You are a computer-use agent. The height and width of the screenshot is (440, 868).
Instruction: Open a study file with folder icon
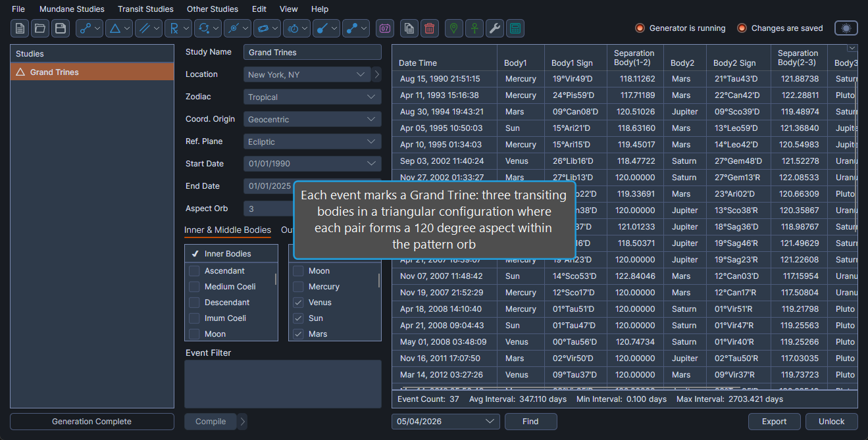click(x=40, y=28)
